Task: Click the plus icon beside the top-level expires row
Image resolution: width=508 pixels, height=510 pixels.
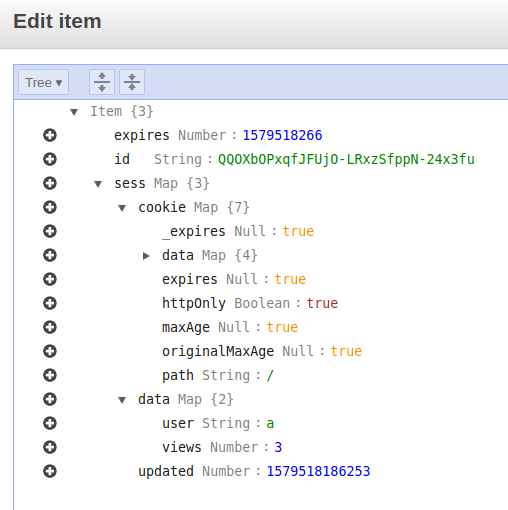Action: (50, 135)
